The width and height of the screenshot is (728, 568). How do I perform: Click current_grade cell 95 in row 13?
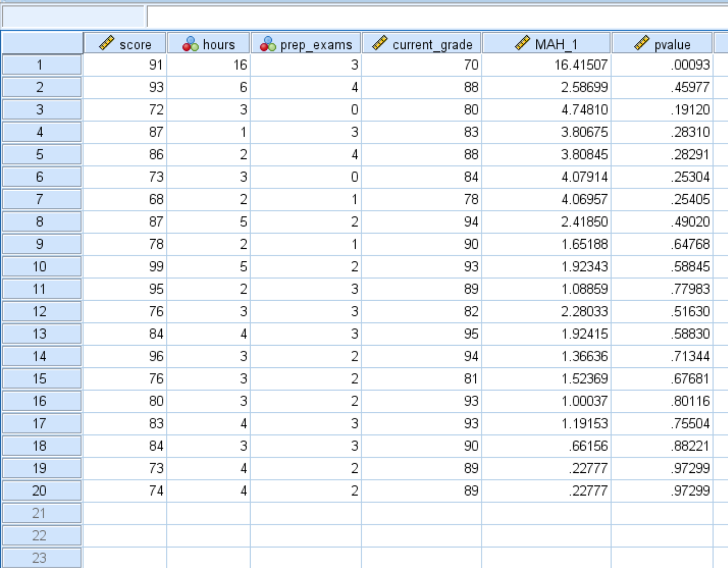[422, 334]
